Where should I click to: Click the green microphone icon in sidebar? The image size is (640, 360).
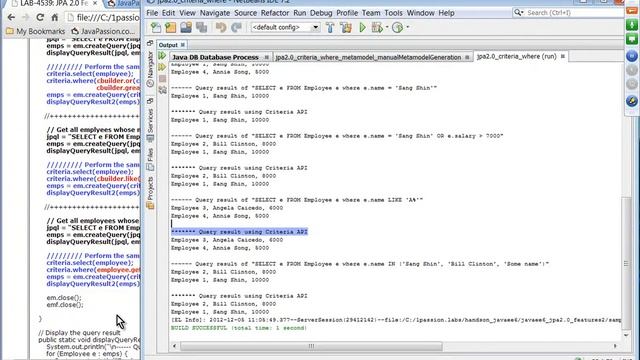tap(632, 24)
